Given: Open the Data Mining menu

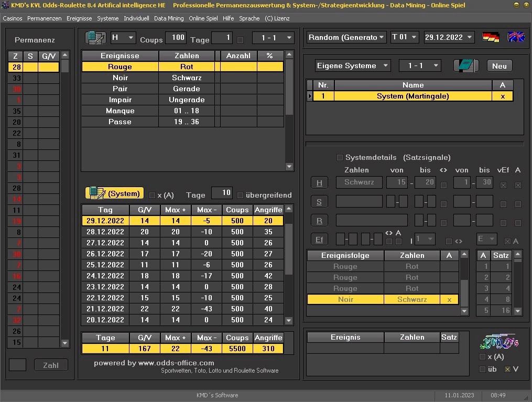Looking at the screenshot, I should (x=169, y=18).
